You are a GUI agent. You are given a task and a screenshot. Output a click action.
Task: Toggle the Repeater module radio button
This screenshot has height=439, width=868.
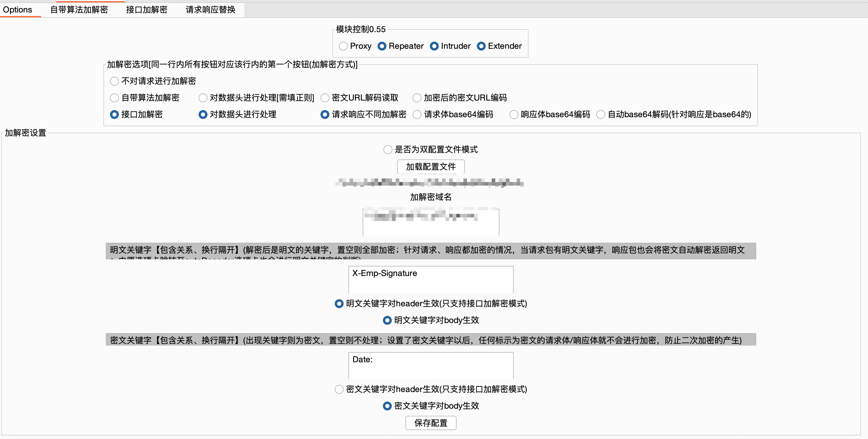(382, 46)
